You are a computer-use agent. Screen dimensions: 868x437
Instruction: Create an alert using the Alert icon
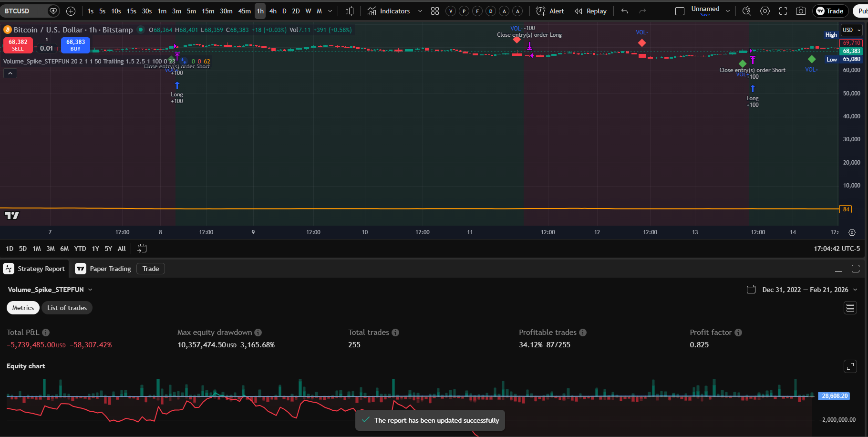click(549, 10)
